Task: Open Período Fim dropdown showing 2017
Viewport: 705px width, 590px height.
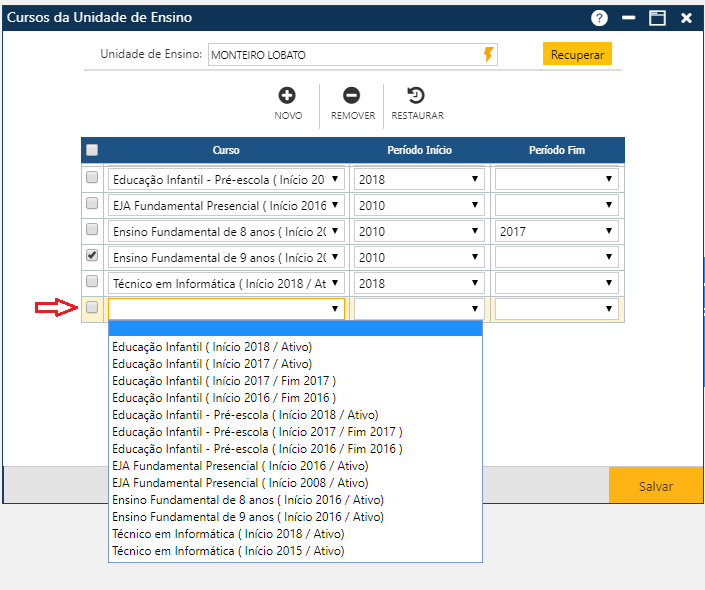Action: (556, 231)
